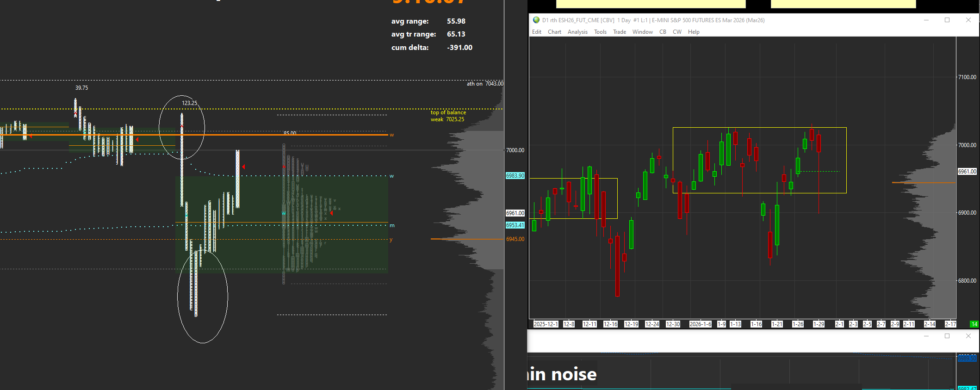Click the 1-29 date label on the time axis
The width and height of the screenshot is (980, 390).
click(x=819, y=324)
